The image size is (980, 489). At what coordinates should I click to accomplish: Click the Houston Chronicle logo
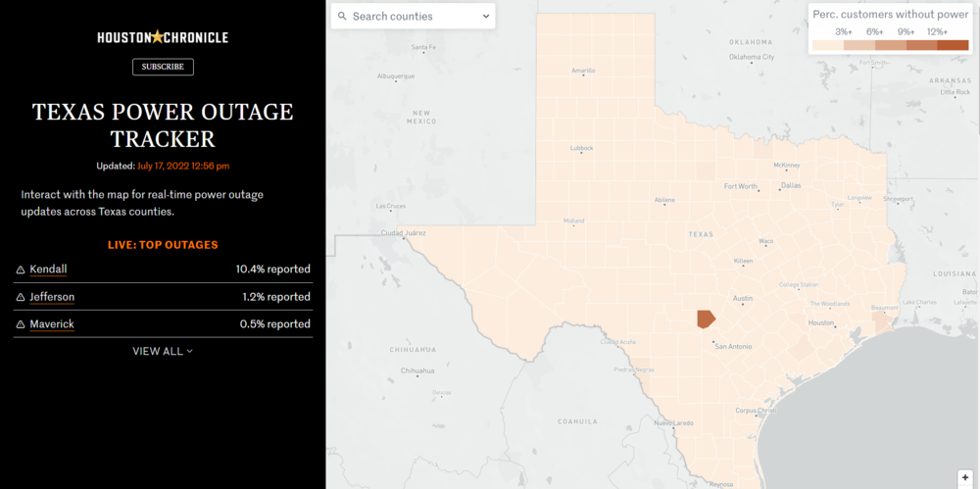163,37
